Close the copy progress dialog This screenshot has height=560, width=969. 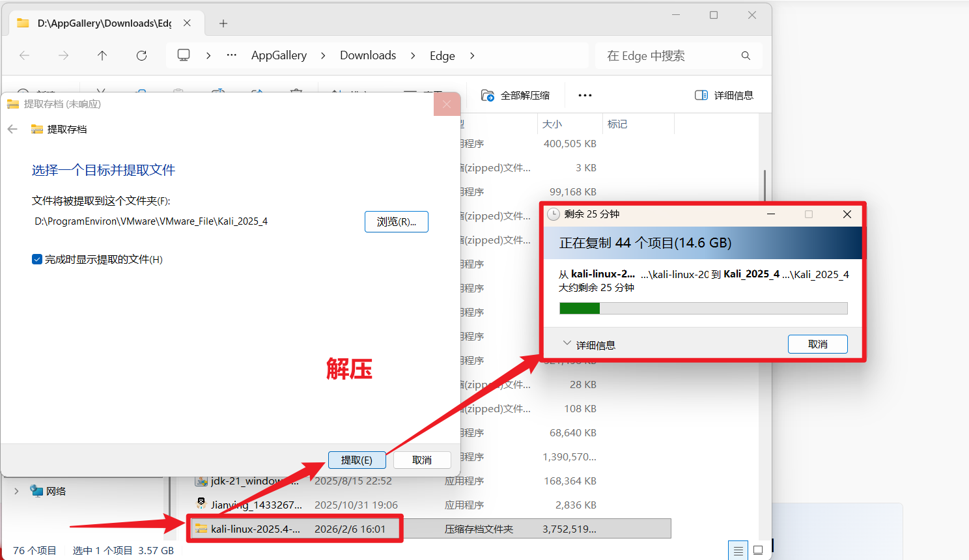coord(847,214)
